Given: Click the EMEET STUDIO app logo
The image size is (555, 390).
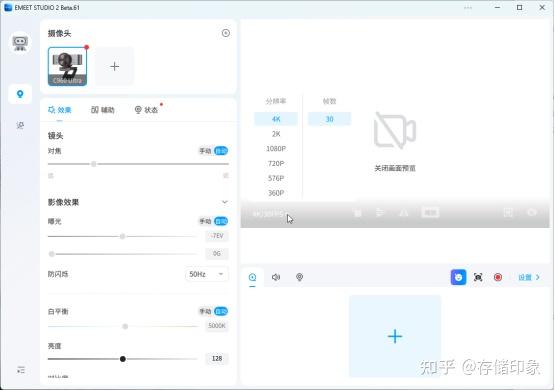Looking at the screenshot, I should (x=8, y=7).
